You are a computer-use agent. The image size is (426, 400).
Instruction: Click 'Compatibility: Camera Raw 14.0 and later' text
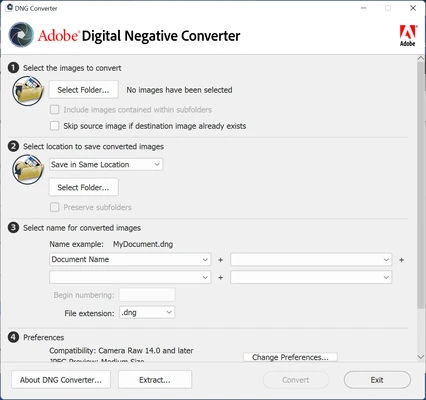point(121,351)
